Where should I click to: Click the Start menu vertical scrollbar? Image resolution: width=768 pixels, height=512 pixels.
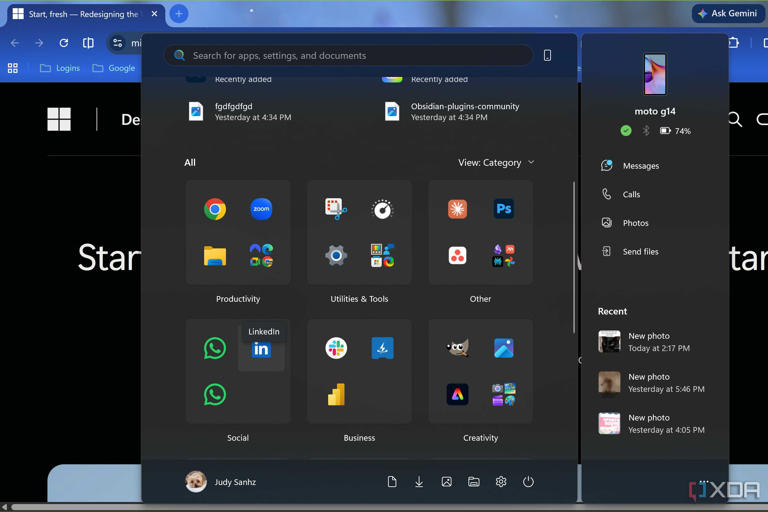[574, 258]
